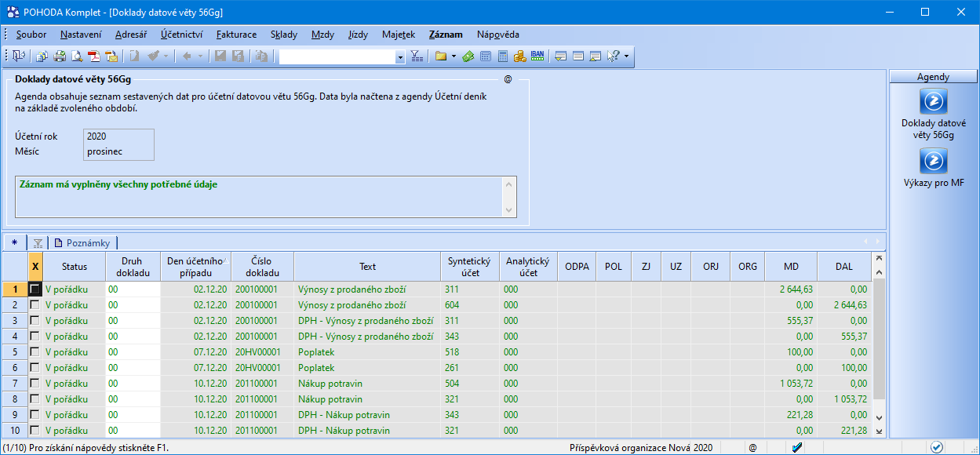Viewport: 980px width, 455px height.
Task: Click the first message-panel icon after IBAN
Action: pos(561,56)
